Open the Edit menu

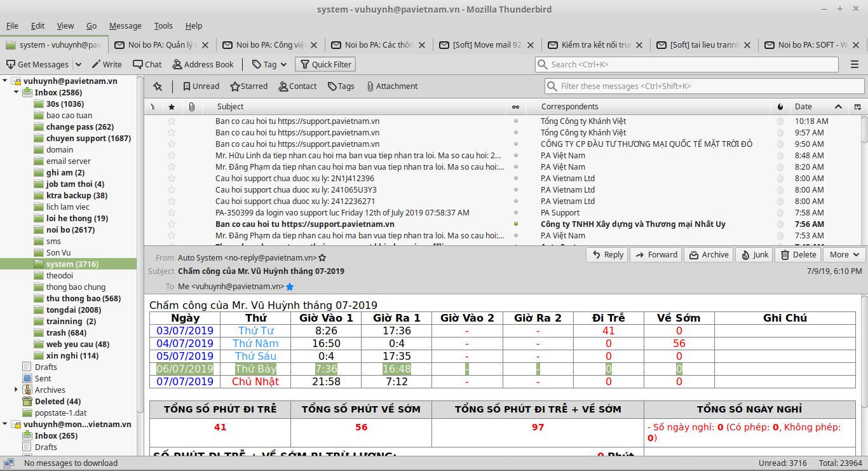point(38,26)
